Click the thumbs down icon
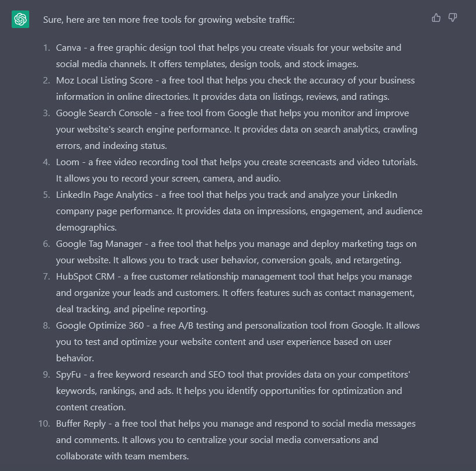This screenshot has height=471, width=476. click(x=452, y=18)
